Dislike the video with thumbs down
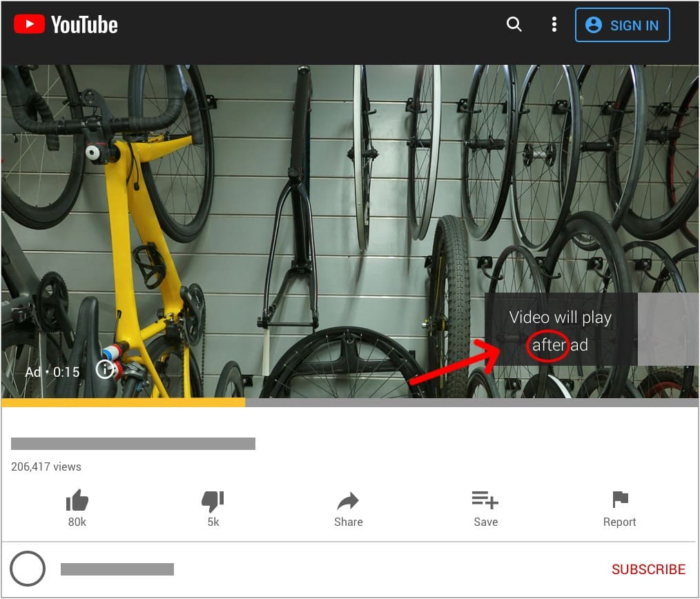700x599 pixels. pyautogui.click(x=213, y=501)
